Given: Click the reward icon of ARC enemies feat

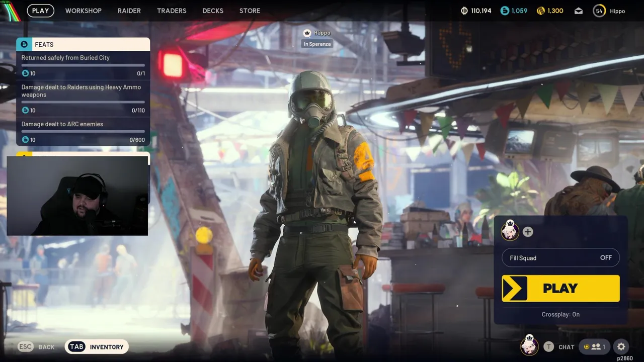Looking at the screenshot, I should tap(25, 140).
